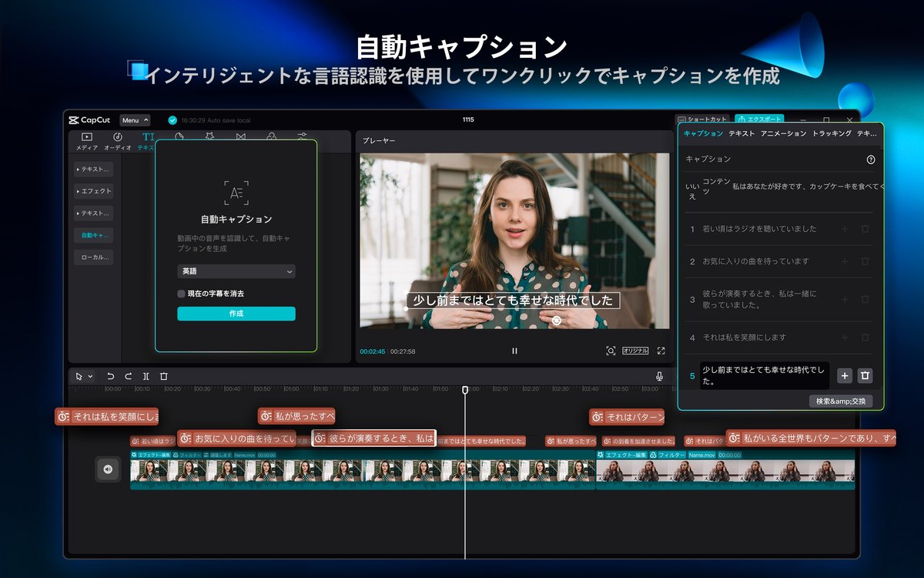Click trash icon on caption row 2

click(x=865, y=261)
